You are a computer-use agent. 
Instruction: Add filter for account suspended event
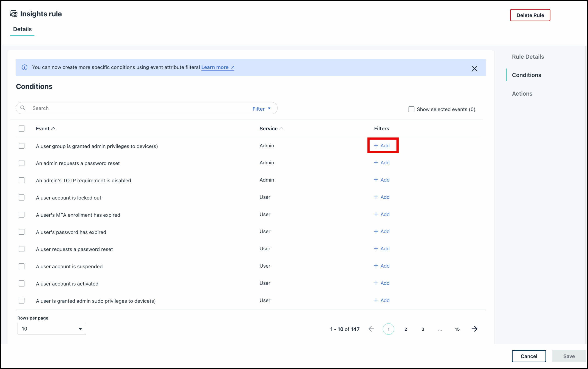pyautogui.click(x=382, y=266)
